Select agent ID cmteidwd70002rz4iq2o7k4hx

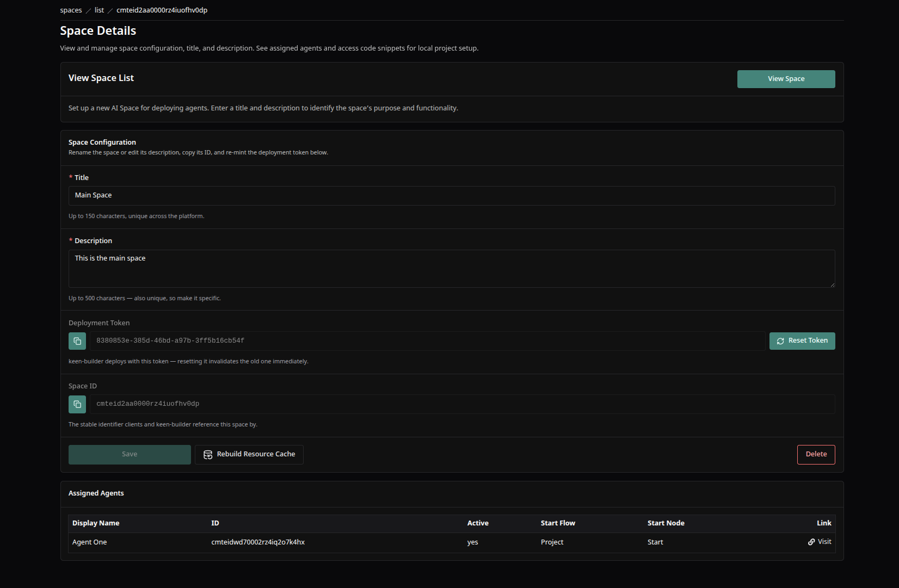coord(258,542)
